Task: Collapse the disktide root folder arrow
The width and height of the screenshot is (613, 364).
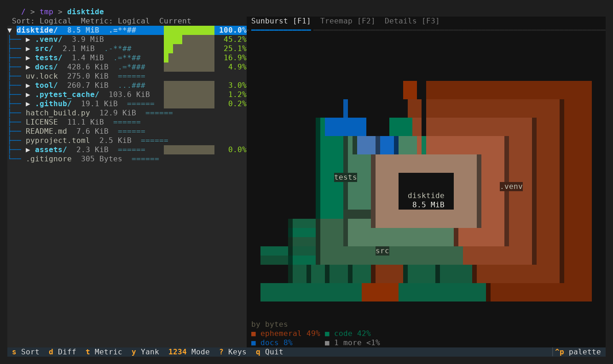Action: coord(10,30)
